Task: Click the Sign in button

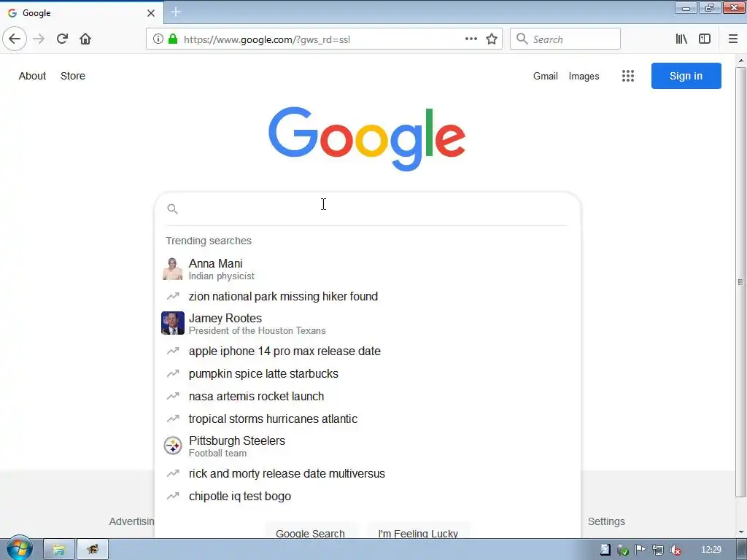Action: tap(686, 76)
